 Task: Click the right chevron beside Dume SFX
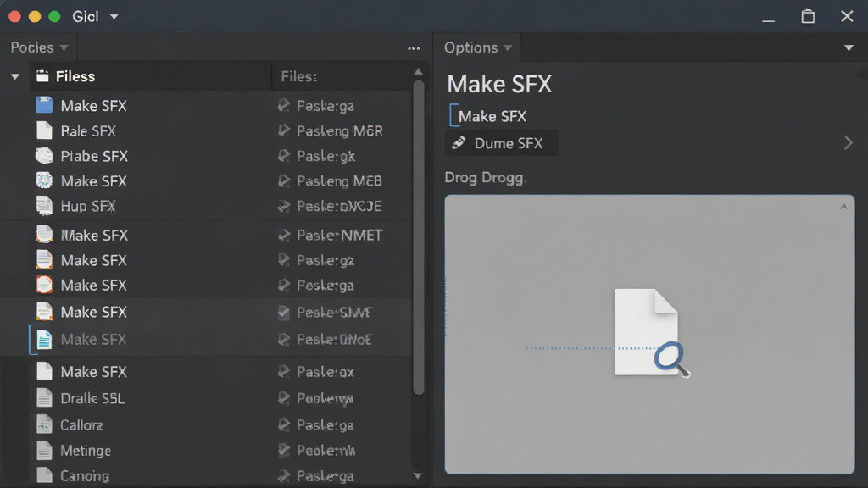tap(848, 142)
